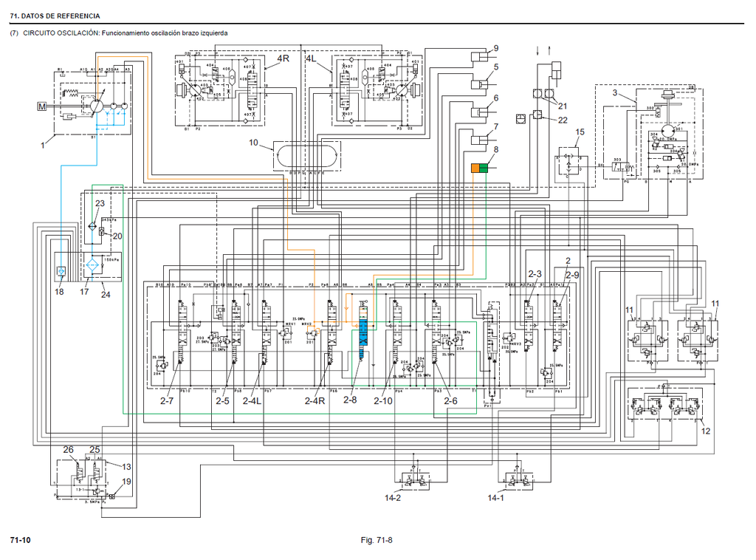Click the page number '71-10'

[x=20, y=540]
